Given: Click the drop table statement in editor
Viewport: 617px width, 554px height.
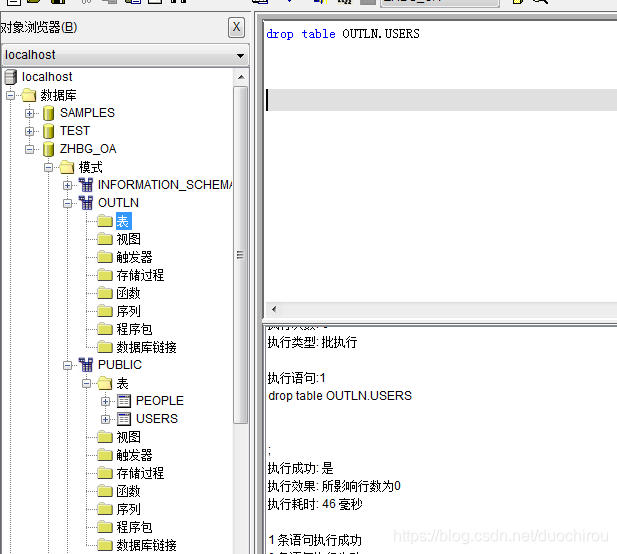Looking at the screenshot, I should coord(343,34).
